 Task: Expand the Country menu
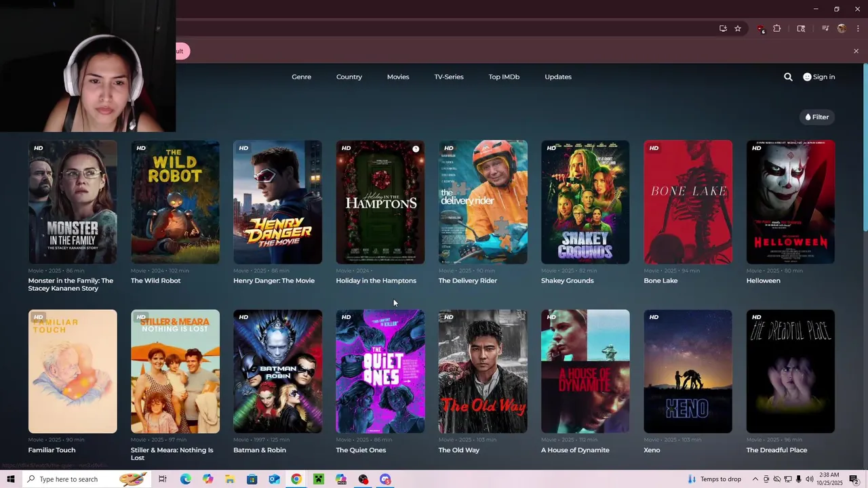pos(349,77)
